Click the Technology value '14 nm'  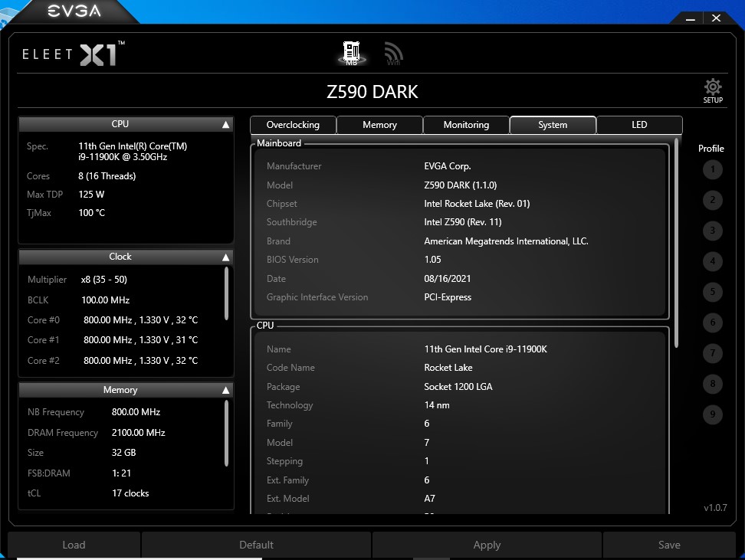pos(437,405)
